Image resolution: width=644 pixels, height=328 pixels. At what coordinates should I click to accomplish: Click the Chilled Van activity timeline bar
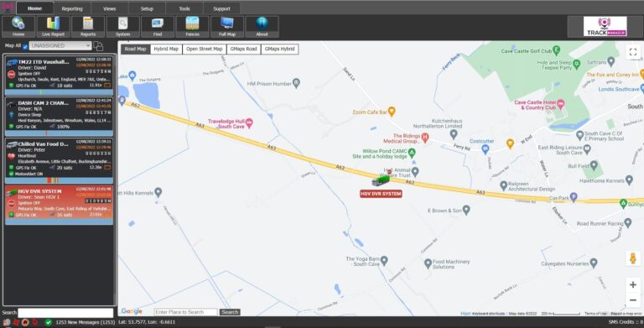60,180
